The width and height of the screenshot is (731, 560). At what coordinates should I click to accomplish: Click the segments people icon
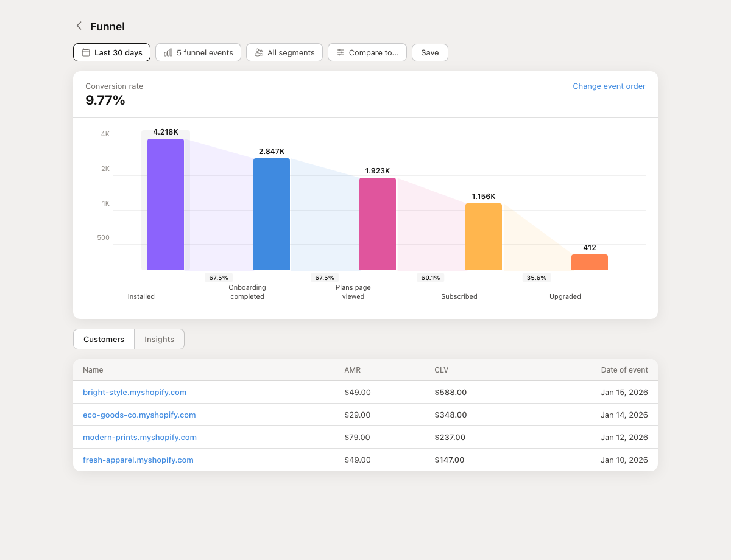pos(258,52)
